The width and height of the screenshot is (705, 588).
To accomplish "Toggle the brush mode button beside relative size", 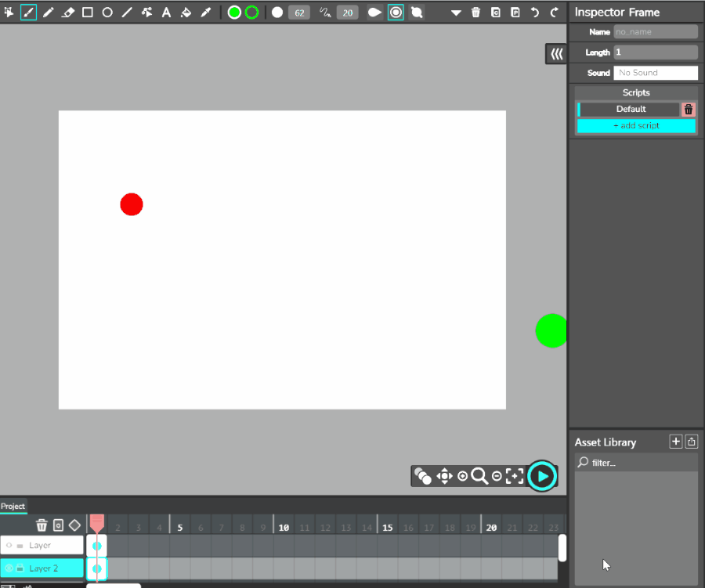I will [417, 13].
